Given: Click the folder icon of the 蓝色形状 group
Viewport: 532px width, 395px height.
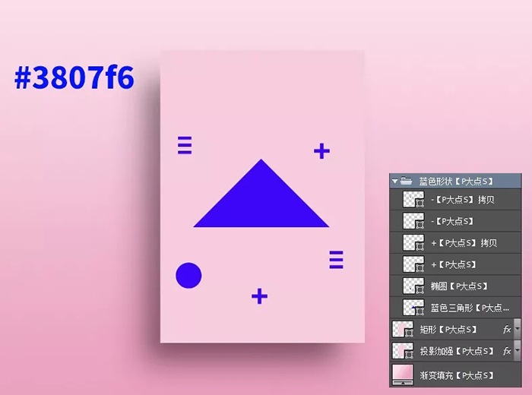Looking at the screenshot, I should pyautogui.click(x=406, y=181).
